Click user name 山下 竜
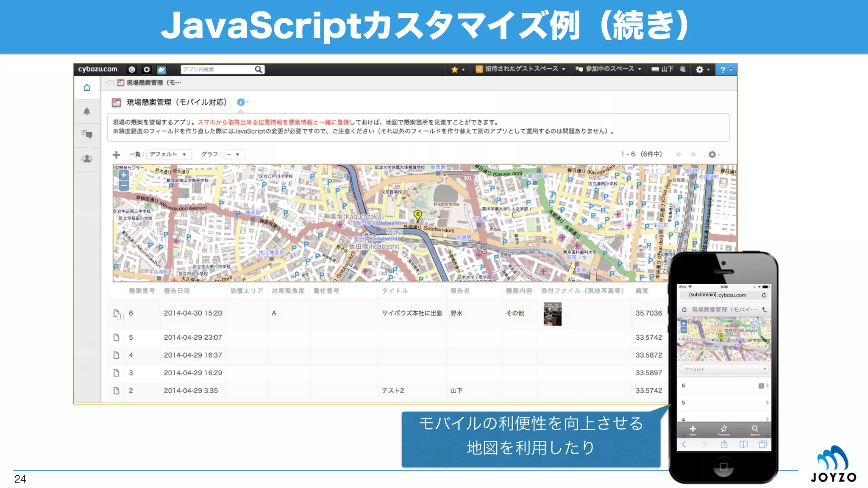 pyautogui.click(x=668, y=69)
